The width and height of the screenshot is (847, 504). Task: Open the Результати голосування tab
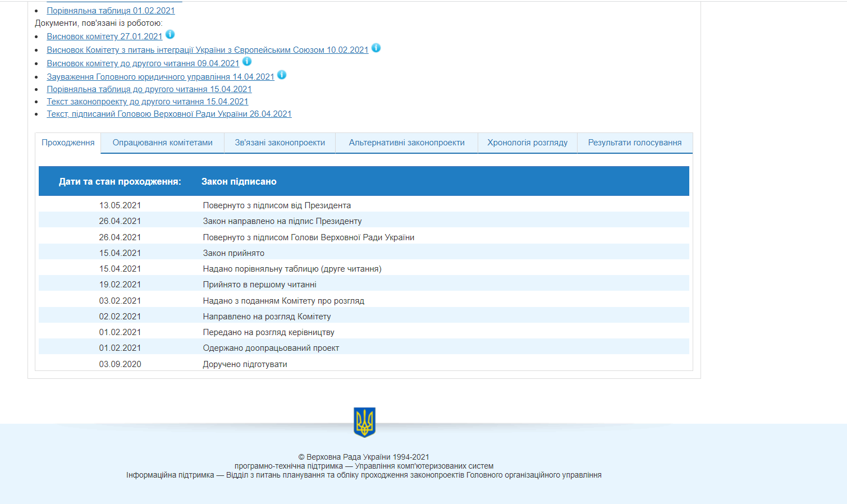(x=634, y=143)
